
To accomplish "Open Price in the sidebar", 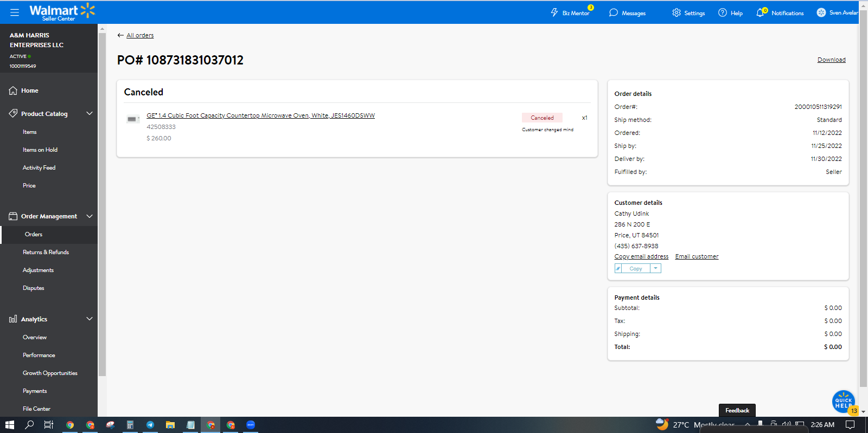I will (29, 185).
